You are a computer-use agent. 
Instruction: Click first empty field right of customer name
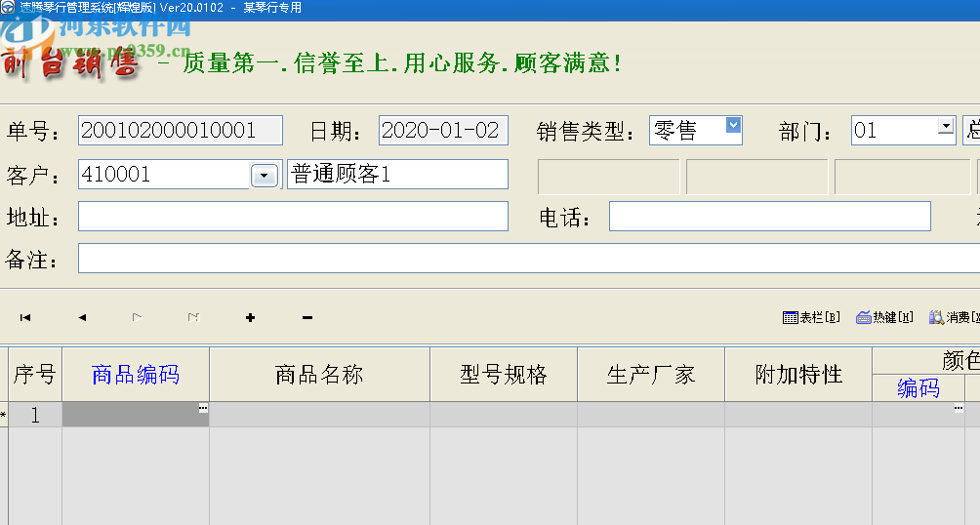609,177
